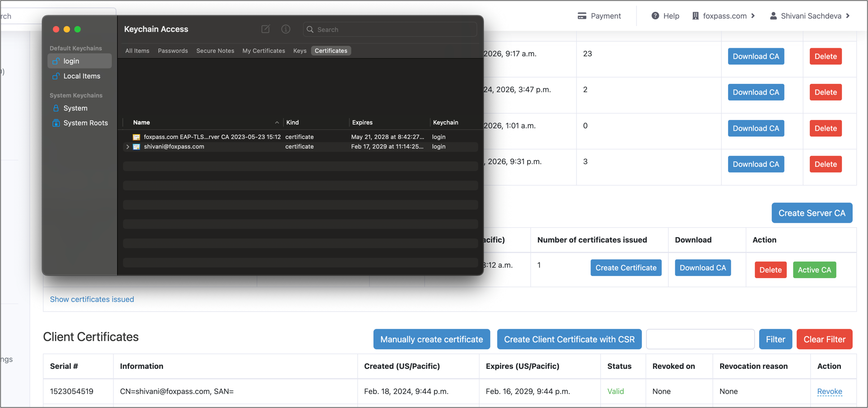Click Download CA in the 9:31 p.m. row
Screen dimensions: 868x408
tap(756, 164)
